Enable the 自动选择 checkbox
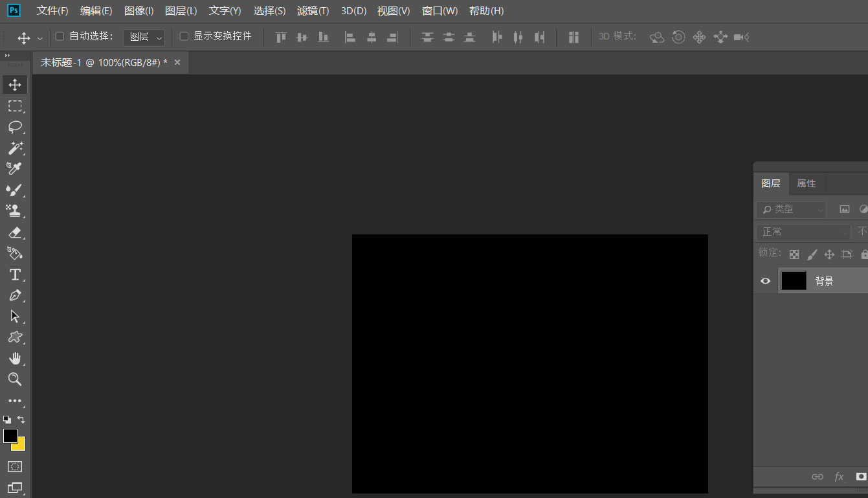 pyautogui.click(x=60, y=36)
